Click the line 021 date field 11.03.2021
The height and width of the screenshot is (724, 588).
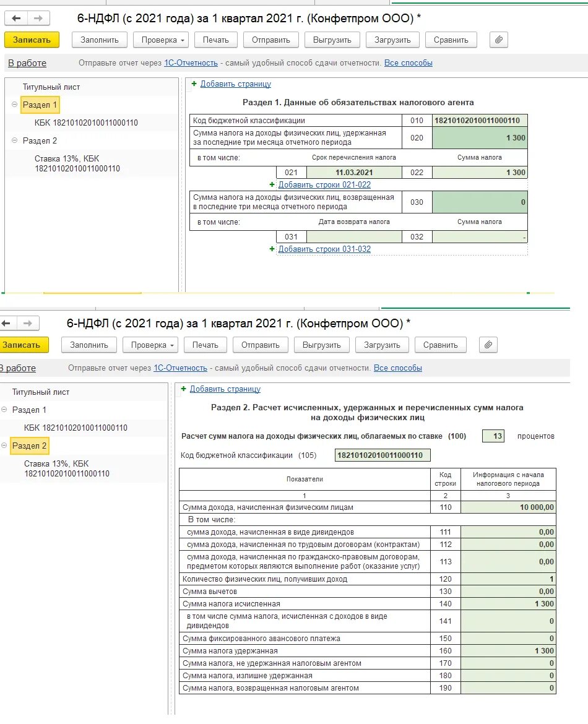coord(354,172)
